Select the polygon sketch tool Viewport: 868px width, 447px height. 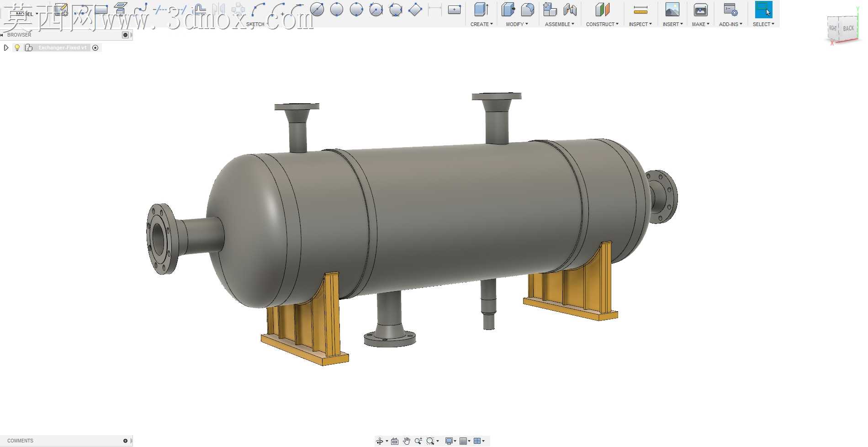point(415,9)
